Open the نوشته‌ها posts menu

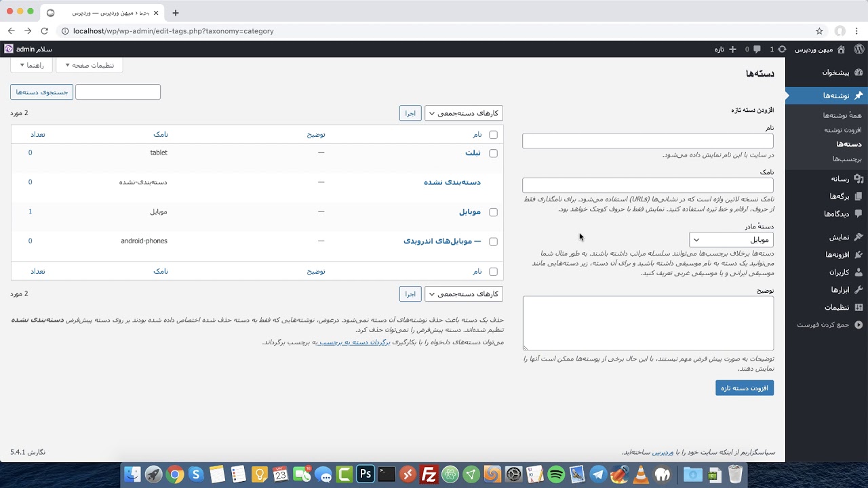(x=827, y=96)
